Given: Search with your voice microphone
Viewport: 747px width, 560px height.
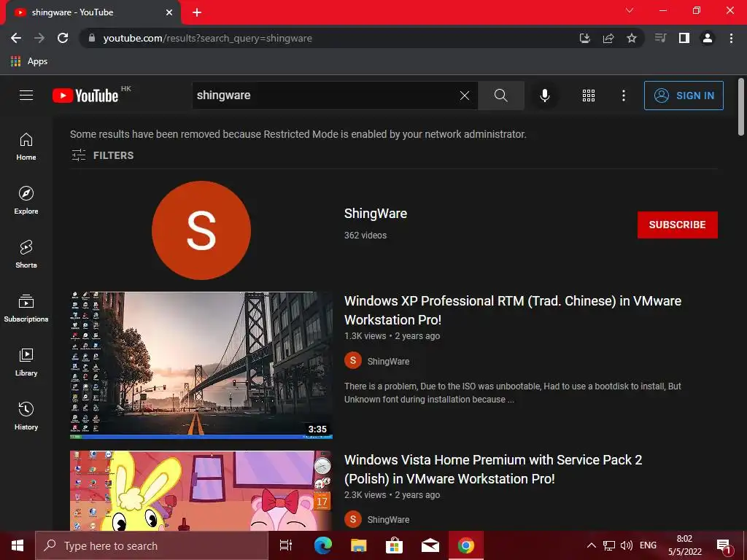Looking at the screenshot, I should (544, 96).
